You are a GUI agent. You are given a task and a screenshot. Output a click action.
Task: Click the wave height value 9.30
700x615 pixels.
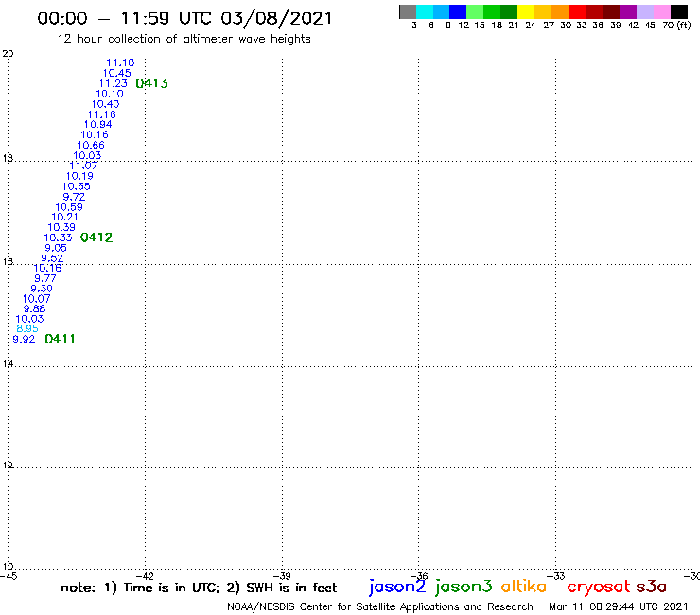coord(42,289)
